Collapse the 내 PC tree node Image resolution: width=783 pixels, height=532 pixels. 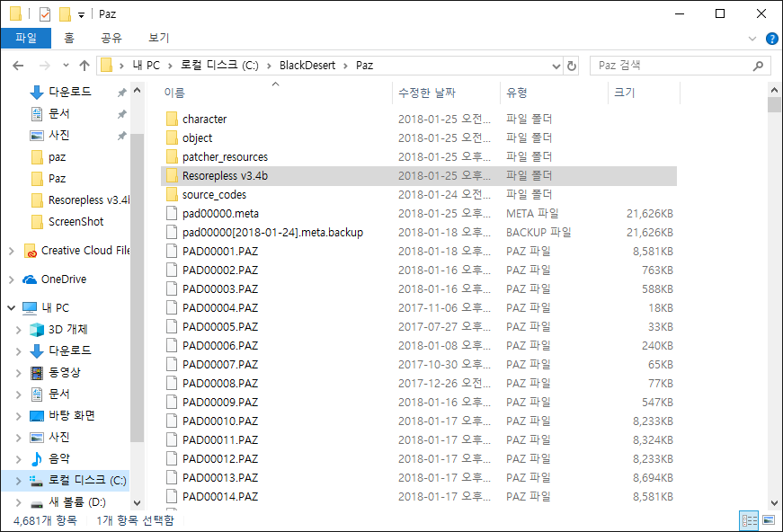click(11, 308)
